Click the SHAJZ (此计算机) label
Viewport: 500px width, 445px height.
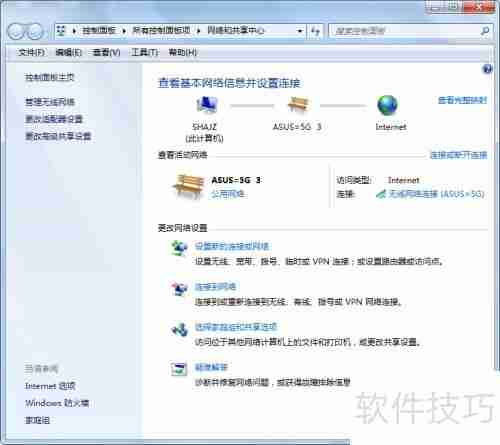(x=204, y=132)
